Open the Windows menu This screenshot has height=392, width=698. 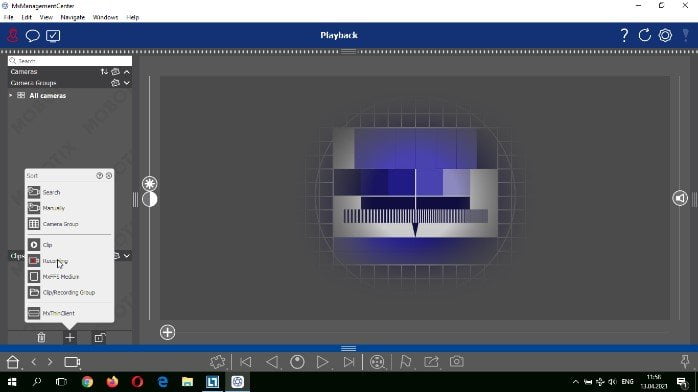[x=106, y=17]
